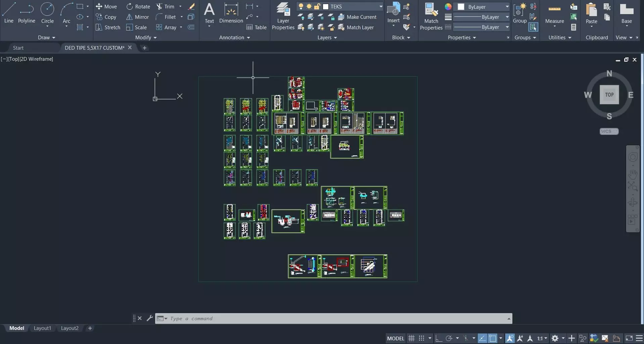Image resolution: width=644 pixels, height=344 pixels.
Task: Select the Mirror tool
Action: pyautogui.click(x=137, y=17)
